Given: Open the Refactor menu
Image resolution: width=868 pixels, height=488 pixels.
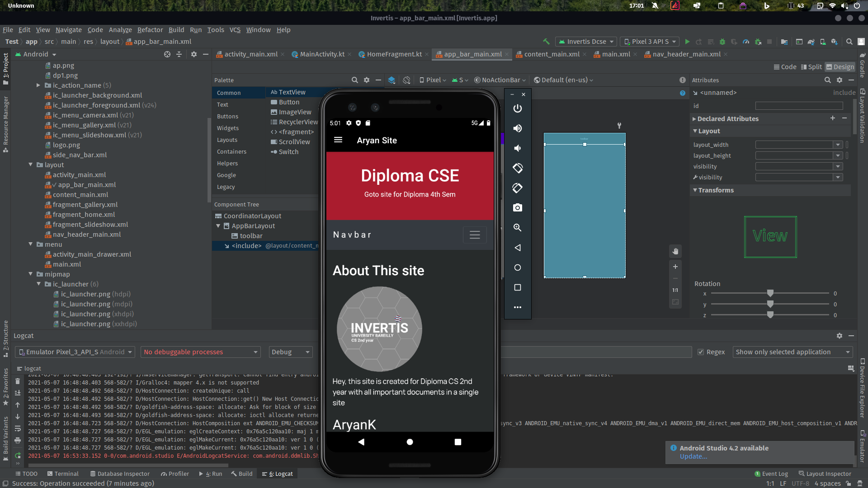Looking at the screenshot, I should (150, 30).
